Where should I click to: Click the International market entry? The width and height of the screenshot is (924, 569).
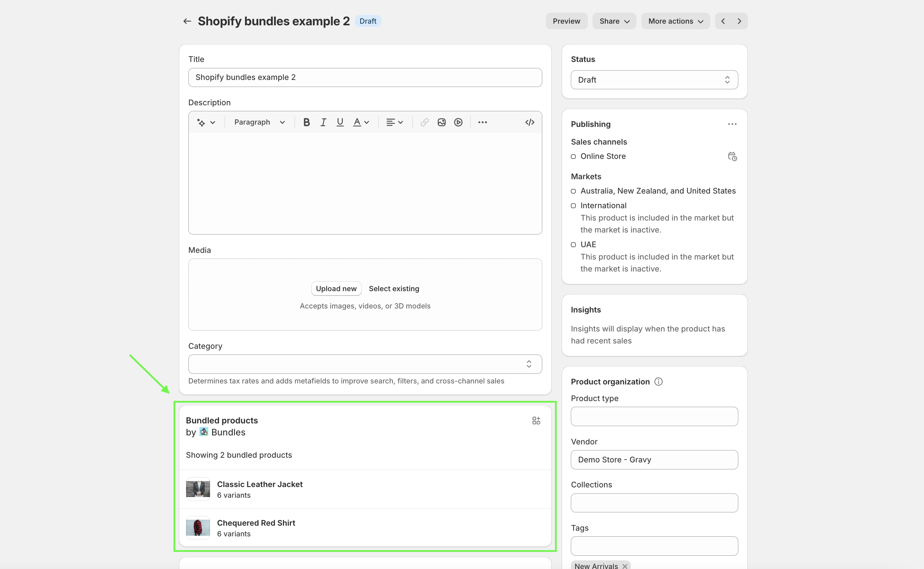tap(603, 206)
